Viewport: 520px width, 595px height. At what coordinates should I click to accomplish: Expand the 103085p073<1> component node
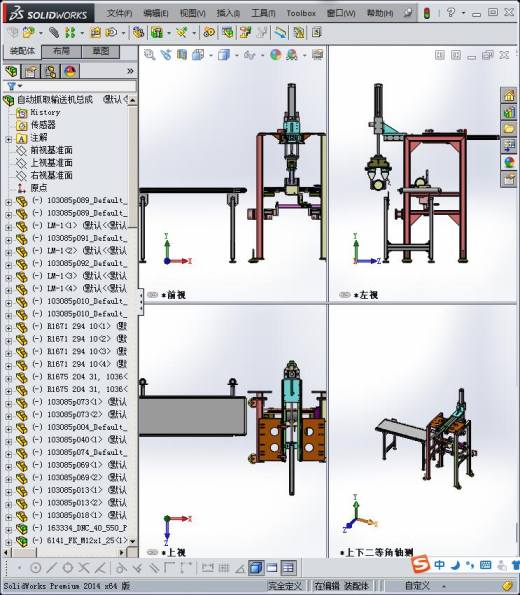[x=9, y=403]
